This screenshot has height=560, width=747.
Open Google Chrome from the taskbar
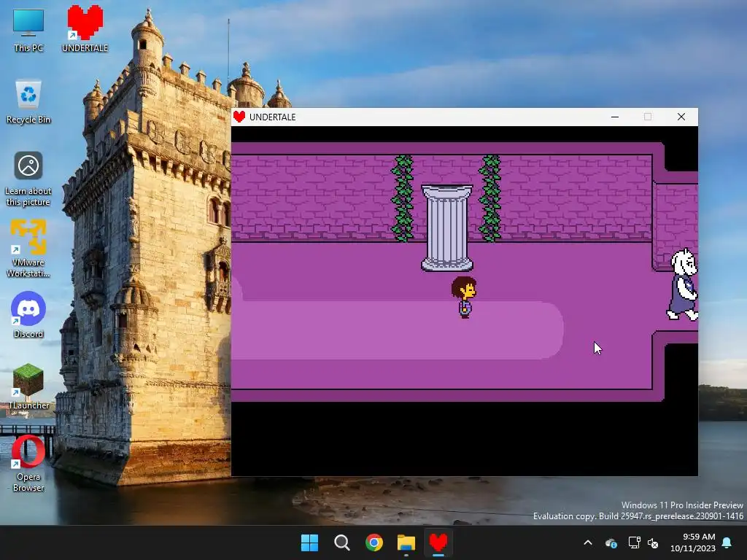click(374, 542)
